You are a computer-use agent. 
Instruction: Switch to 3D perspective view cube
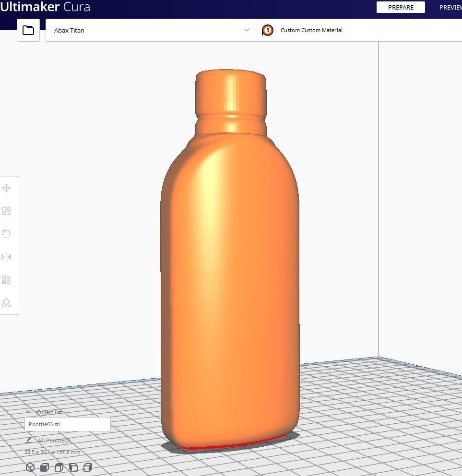(30, 467)
